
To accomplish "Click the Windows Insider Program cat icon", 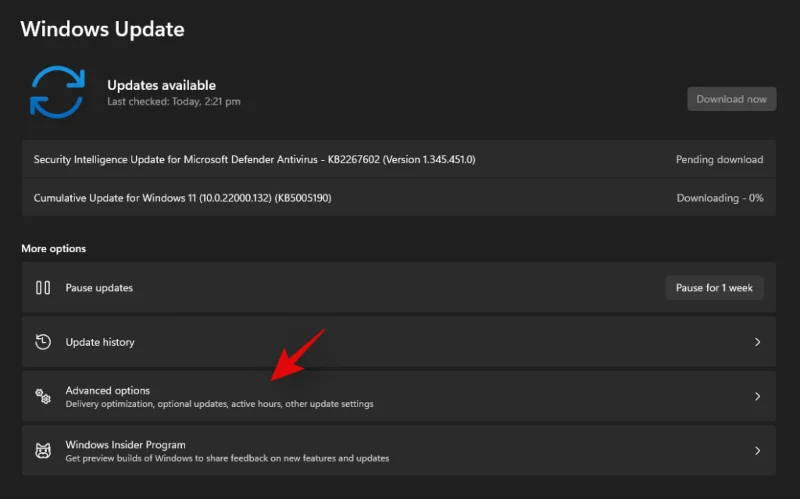I will [43, 451].
